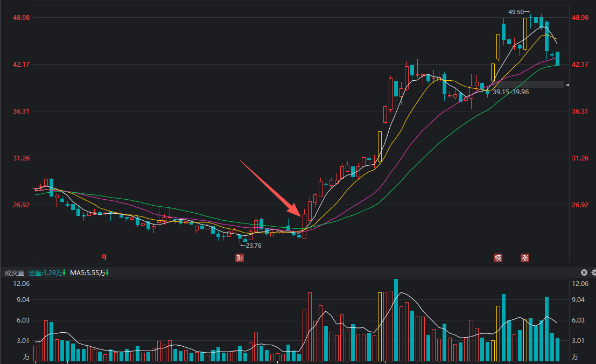Image resolution: width=596 pixels, height=364 pixels.
Task: Click the 涨 limit-up marker icon
Action: [x=525, y=258]
